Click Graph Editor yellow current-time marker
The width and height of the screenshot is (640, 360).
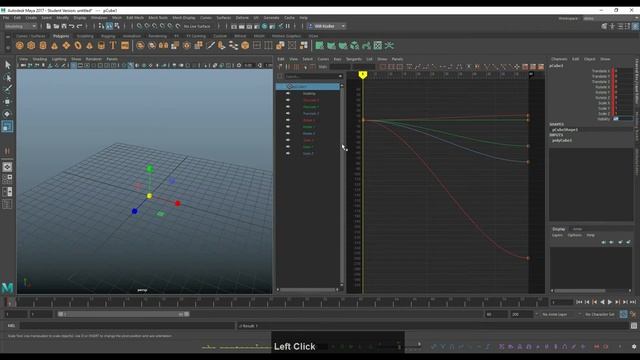point(362,75)
